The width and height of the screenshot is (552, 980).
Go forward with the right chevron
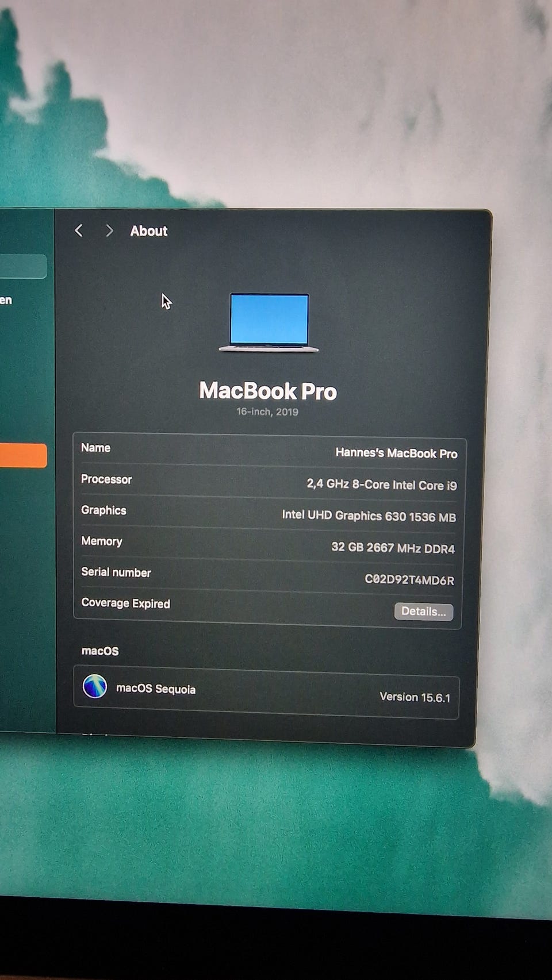[109, 230]
